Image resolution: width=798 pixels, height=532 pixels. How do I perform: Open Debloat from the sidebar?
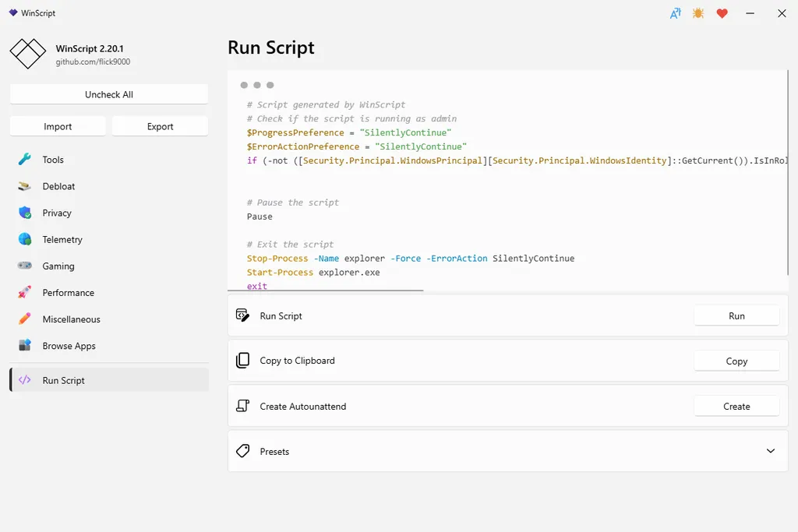109,186
